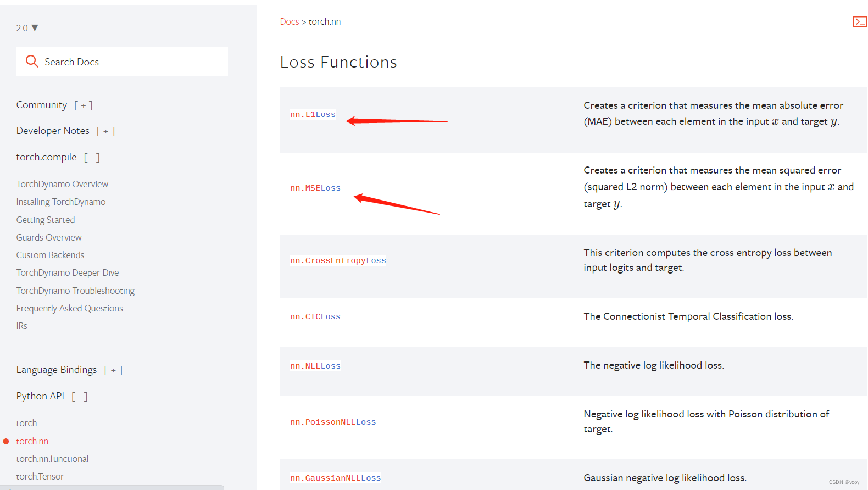
Task: Click the search magnifier icon
Action: pyautogui.click(x=32, y=61)
